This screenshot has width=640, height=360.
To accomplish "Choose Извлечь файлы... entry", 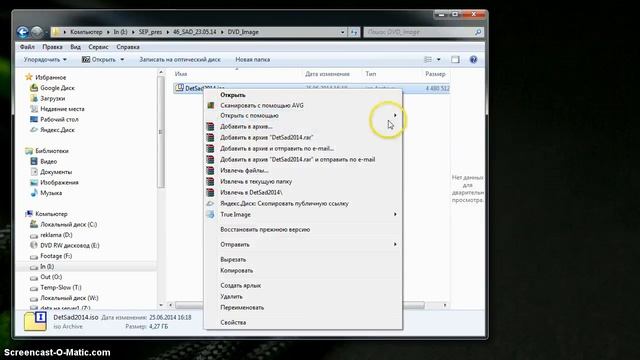I will click(x=303, y=171).
